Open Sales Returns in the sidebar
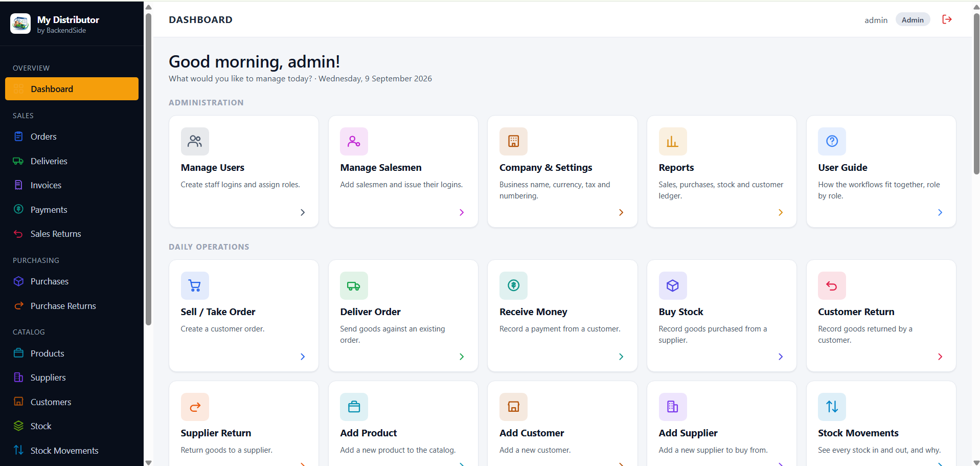This screenshot has height=466, width=980. tap(72, 234)
